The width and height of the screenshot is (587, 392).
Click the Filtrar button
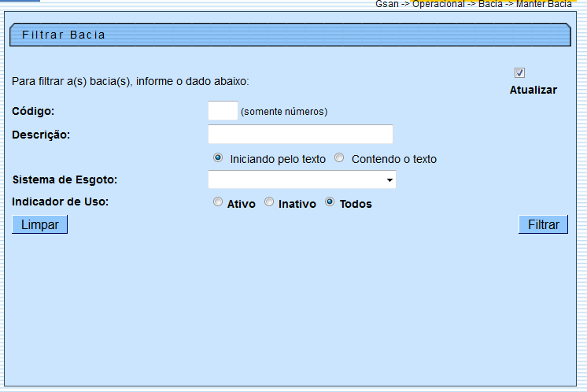543,225
